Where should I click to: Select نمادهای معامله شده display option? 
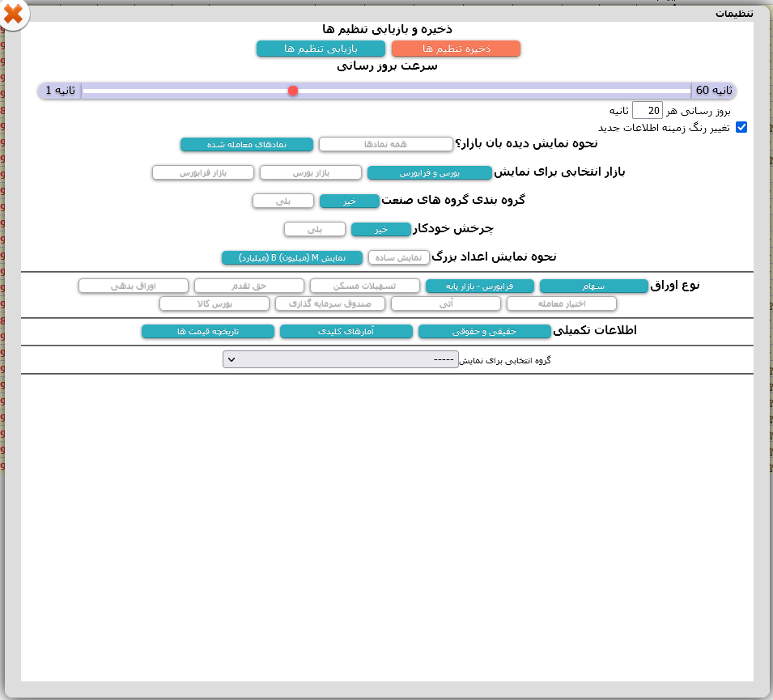(247, 144)
